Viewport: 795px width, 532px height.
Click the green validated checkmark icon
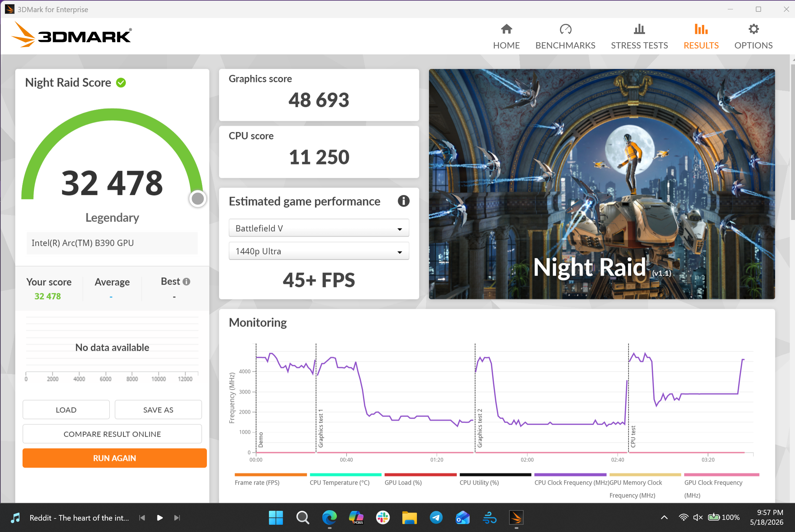pyautogui.click(x=121, y=83)
